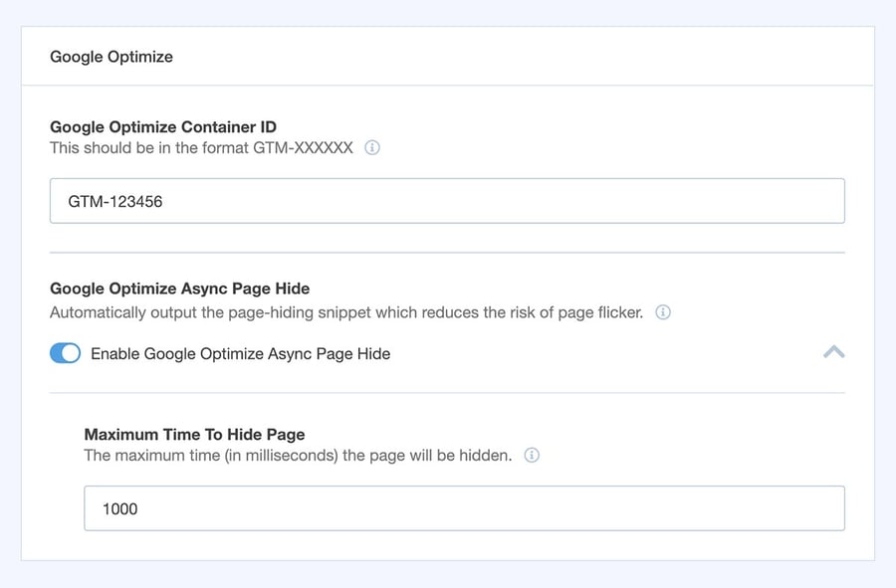Click empty right side of Container ID field
This screenshot has width=896, height=588.
697,201
